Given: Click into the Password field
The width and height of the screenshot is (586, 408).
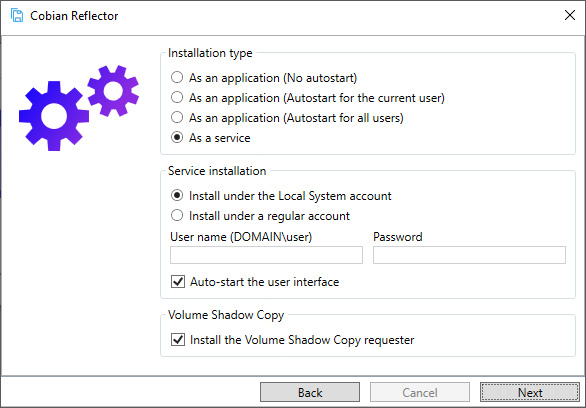Looking at the screenshot, I should (x=469, y=255).
